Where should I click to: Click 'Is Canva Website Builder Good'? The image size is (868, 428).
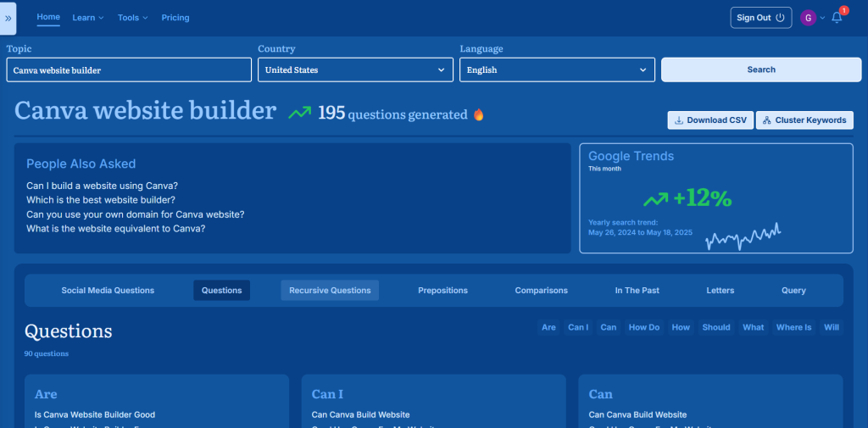(x=95, y=414)
